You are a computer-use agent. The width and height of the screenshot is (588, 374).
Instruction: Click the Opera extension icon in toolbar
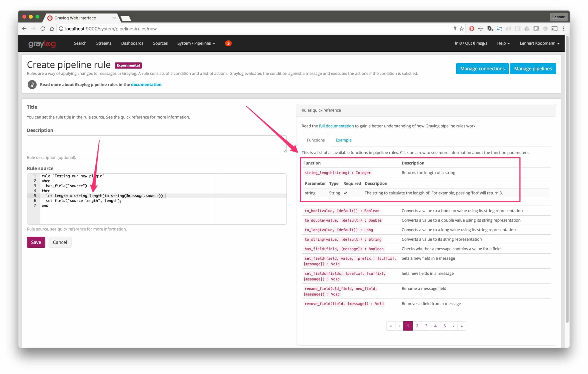[472, 29]
